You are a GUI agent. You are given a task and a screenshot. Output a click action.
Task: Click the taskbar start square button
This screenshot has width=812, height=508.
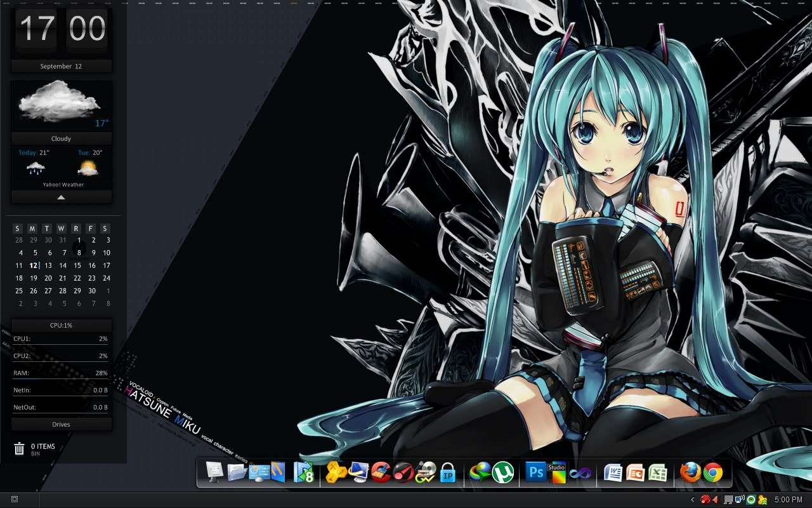pos(15,500)
